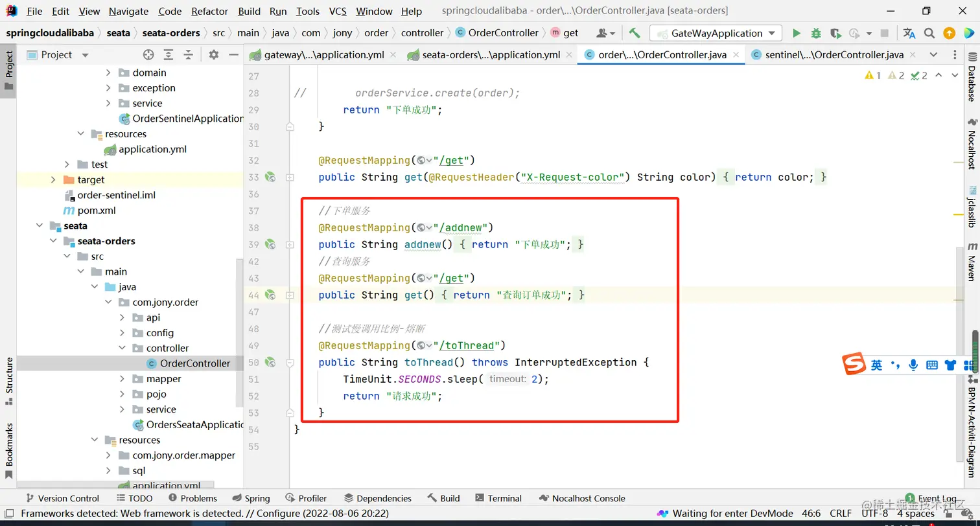The width and height of the screenshot is (980, 526).
Task: Open Search Everywhere magnifier icon
Action: point(929,33)
